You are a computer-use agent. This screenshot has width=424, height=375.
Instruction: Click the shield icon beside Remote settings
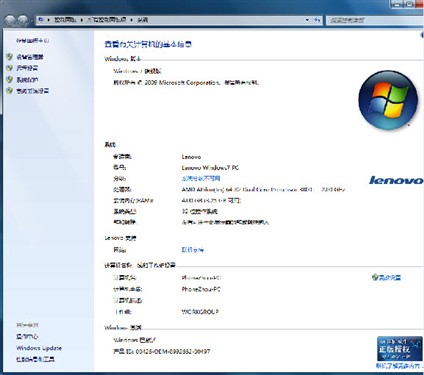tap(9, 68)
